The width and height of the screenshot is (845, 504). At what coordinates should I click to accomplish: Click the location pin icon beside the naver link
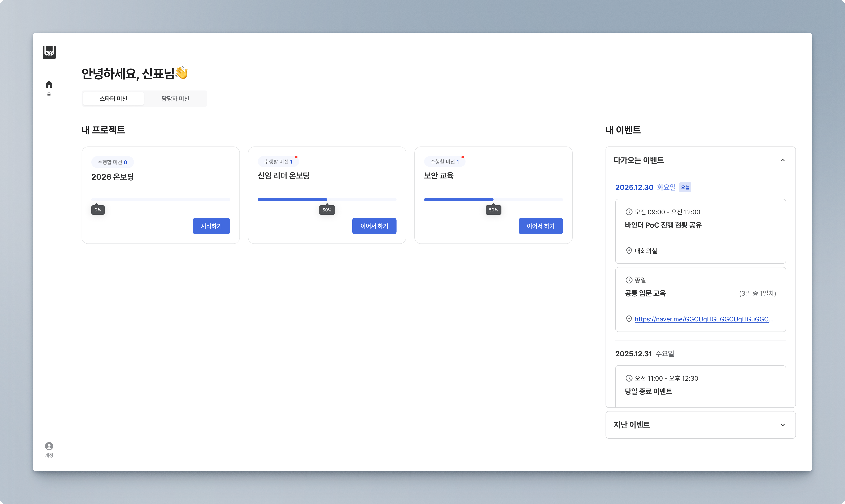click(x=629, y=319)
